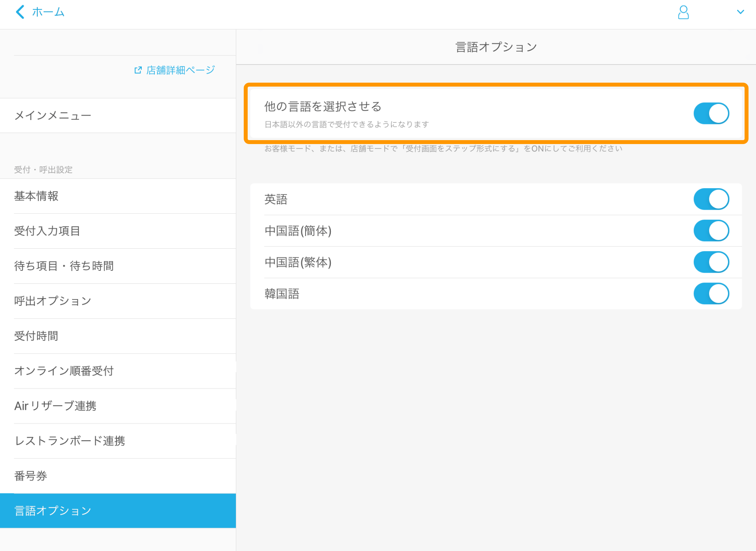Image resolution: width=756 pixels, height=551 pixels.
Task: Open Airリザーブ連携 settings
Action: (55, 406)
